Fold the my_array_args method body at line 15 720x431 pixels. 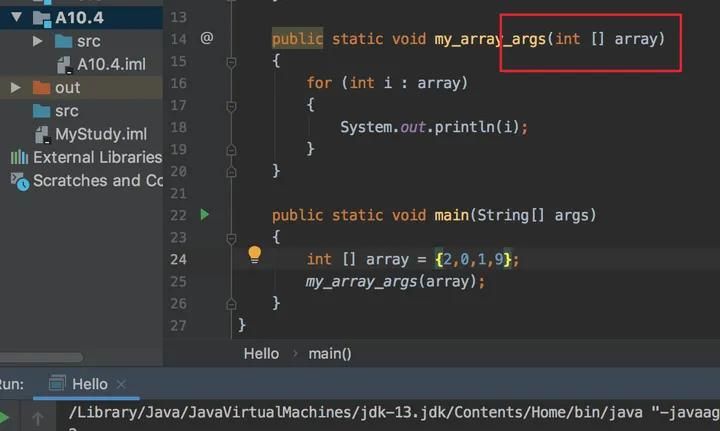[231, 61]
